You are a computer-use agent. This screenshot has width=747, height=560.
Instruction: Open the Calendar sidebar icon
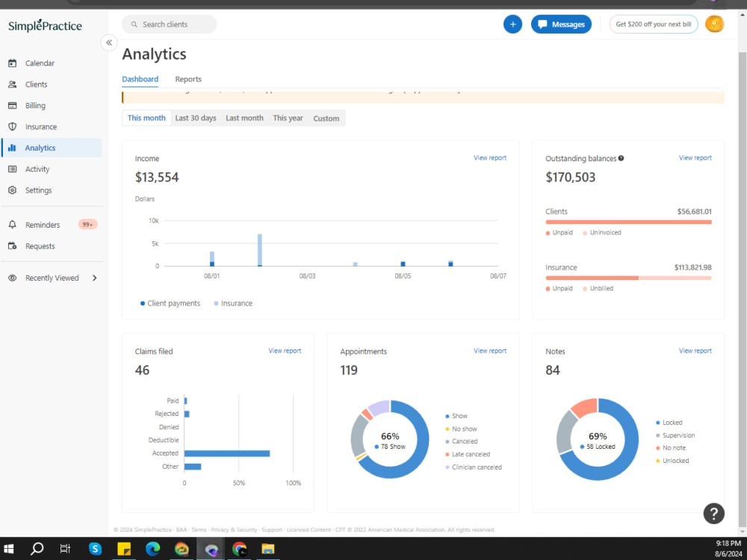tap(13, 63)
